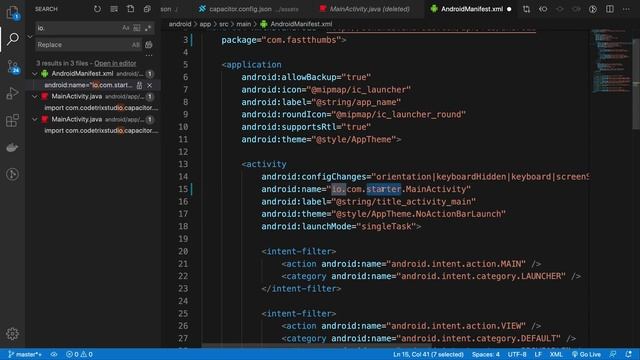The image size is (640, 360).
Task: Open the timeline/history circle icon in toolbar
Action: [x=593, y=9]
